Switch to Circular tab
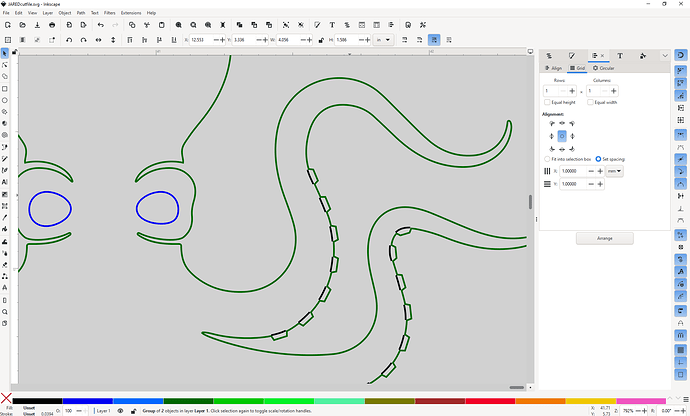The image size is (690, 416). coord(603,68)
